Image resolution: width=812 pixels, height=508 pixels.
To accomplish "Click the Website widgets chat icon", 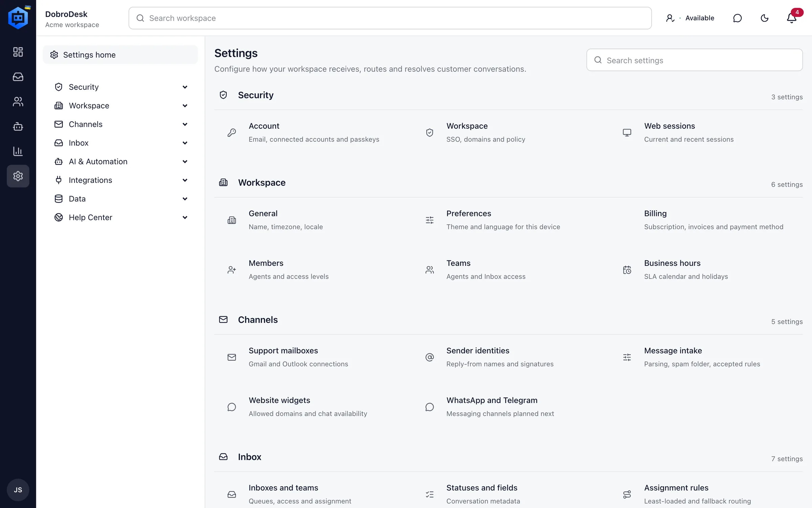I will [x=232, y=407].
